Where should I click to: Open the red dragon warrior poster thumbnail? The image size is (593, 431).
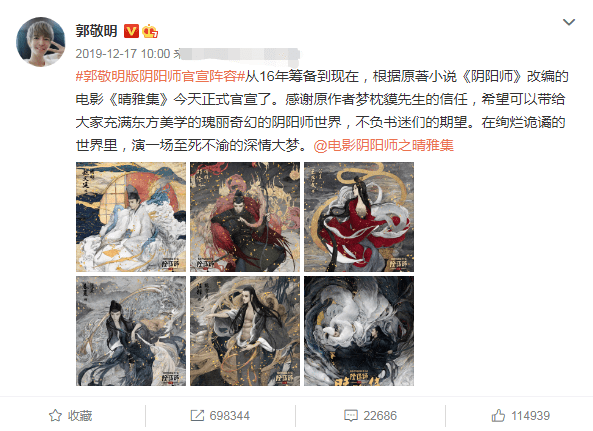(x=245, y=217)
